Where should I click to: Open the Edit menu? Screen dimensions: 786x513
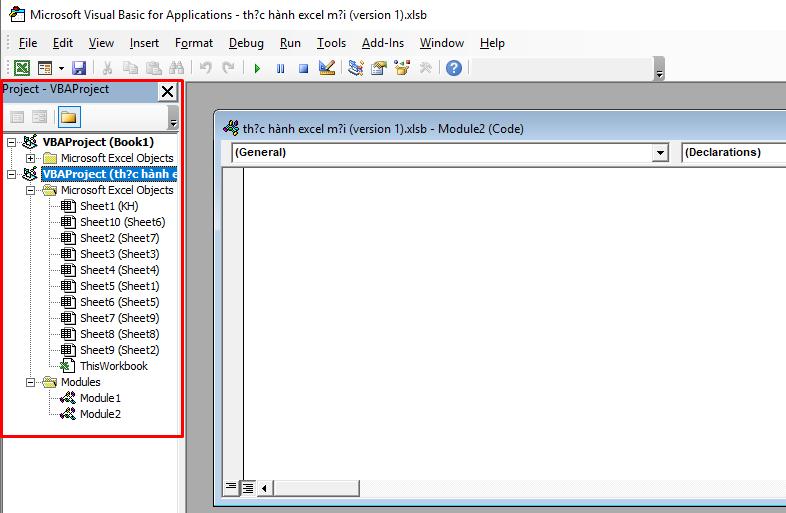click(63, 43)
